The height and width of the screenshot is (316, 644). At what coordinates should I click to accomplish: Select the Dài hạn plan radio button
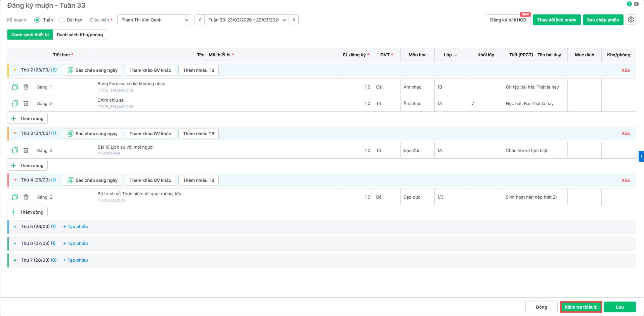coord(61,20)
